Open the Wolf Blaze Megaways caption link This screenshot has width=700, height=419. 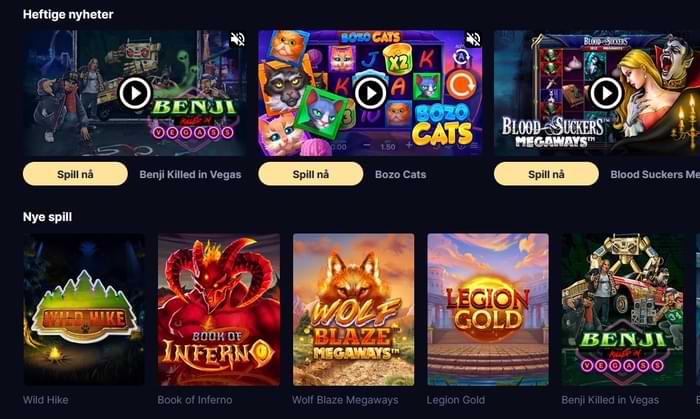[345, 400]
